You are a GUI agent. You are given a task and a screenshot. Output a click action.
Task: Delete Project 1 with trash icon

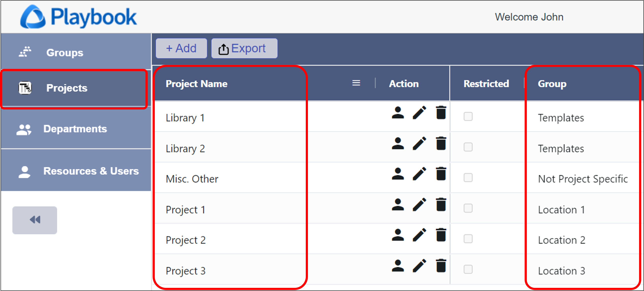(441, 205)
